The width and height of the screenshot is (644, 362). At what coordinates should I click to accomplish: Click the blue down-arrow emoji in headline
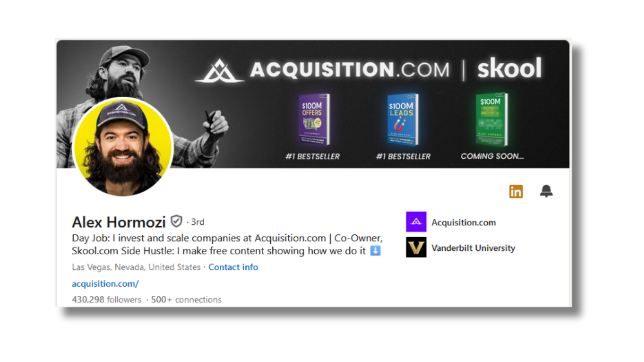pos(375,251)
